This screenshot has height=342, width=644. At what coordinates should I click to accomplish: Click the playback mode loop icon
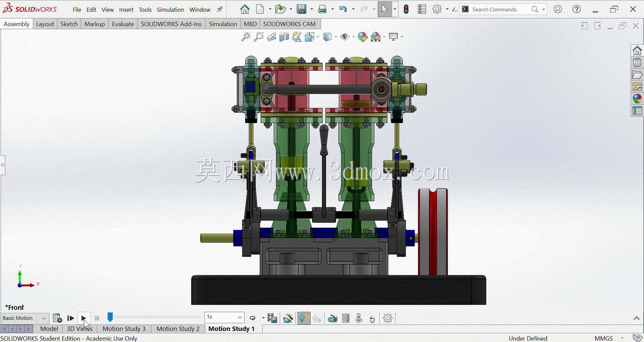[253, 318]
